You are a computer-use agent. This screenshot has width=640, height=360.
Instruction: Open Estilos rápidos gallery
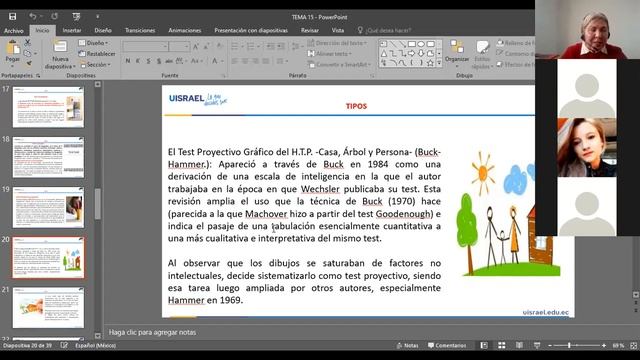click(482, 55)
